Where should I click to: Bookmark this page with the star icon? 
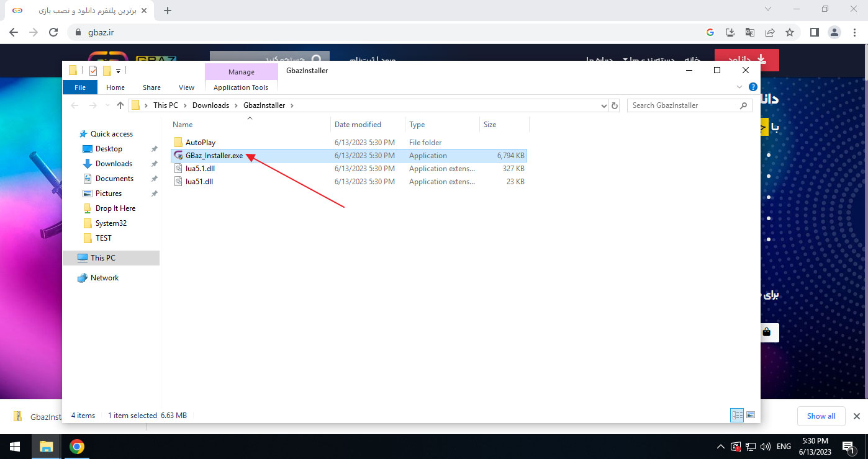click(x=789, y=32)
